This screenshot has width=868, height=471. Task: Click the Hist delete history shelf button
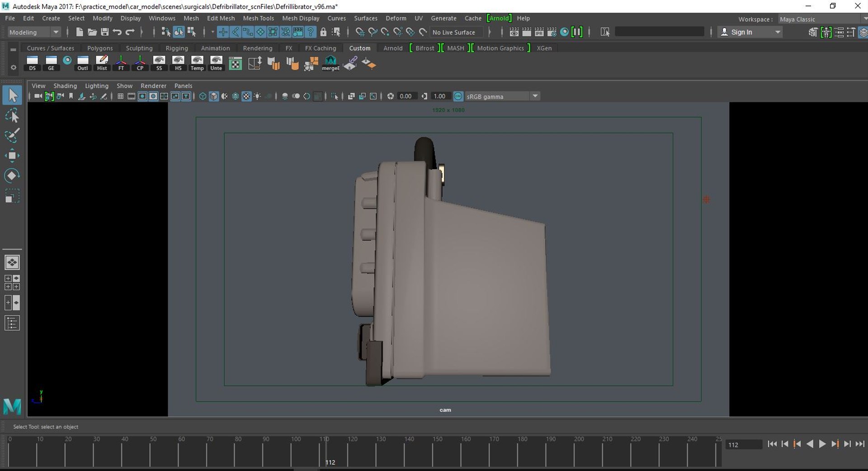click(102, 63)
